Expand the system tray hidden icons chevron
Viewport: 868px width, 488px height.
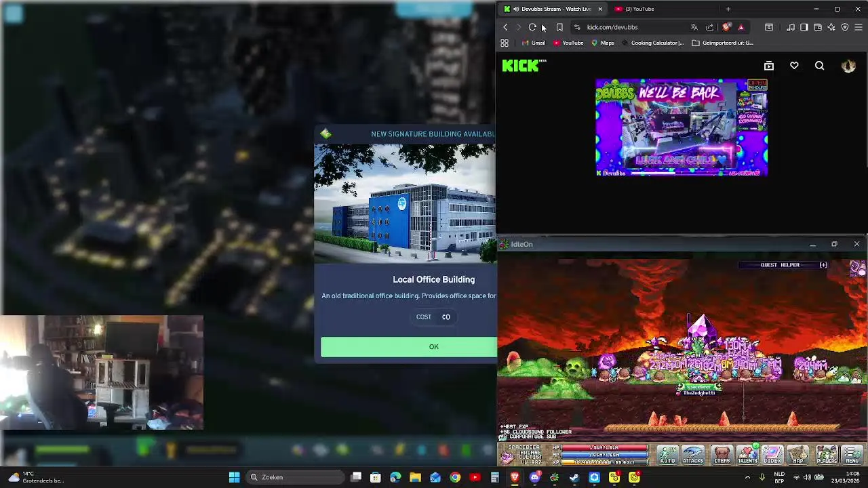(x=747, y=477)
